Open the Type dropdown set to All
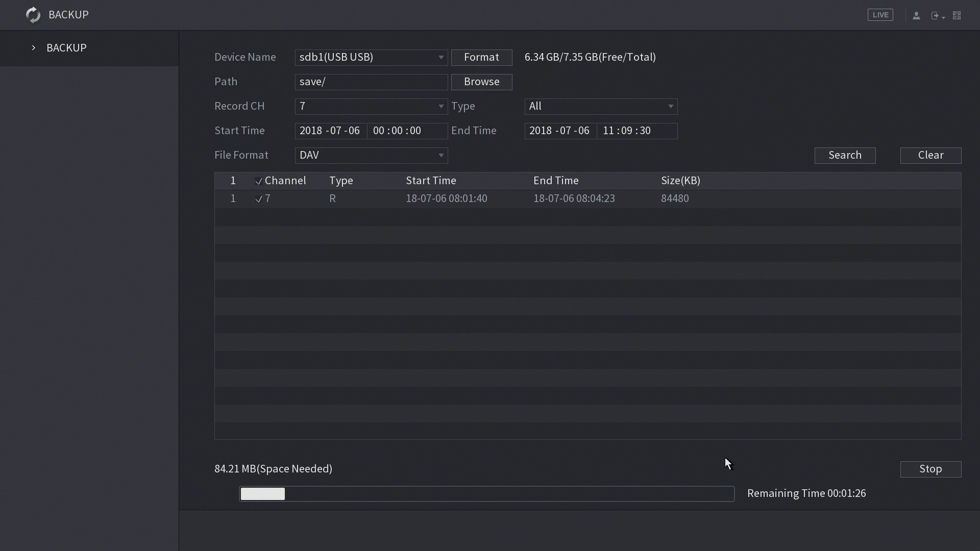The width and height of the screenshot is (980, 551). point(601,106)
